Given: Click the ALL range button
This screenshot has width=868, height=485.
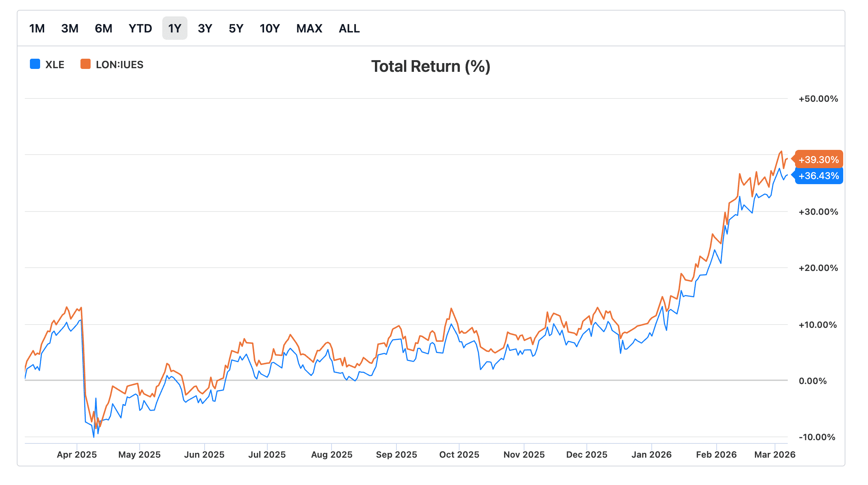Looking at the screenshot, I should click(349, 28).
